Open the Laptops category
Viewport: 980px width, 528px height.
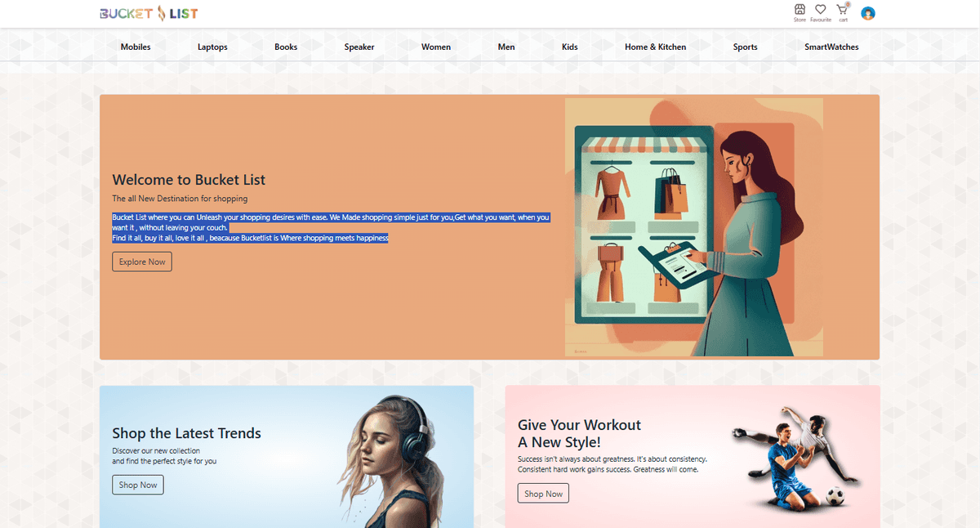tap(212, 47)
